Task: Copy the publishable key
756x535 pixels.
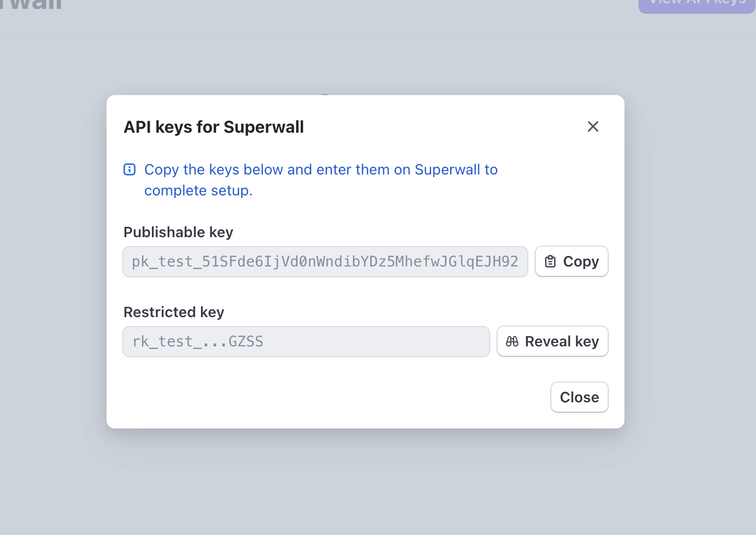Action: (x=571, y=261)
